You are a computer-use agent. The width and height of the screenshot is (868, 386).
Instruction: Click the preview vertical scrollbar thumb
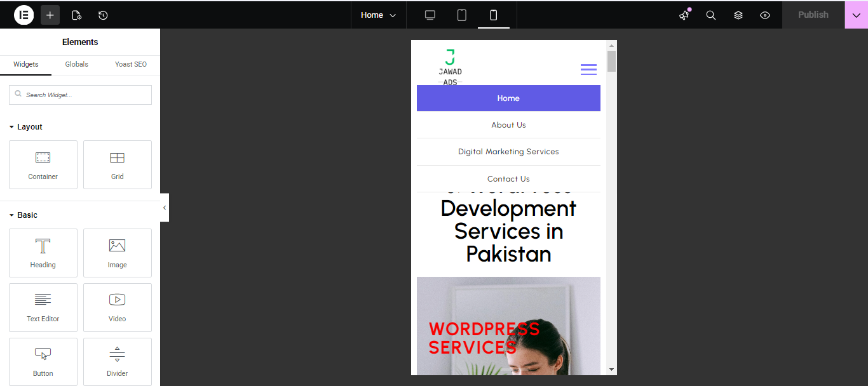(x=611, y=61)
